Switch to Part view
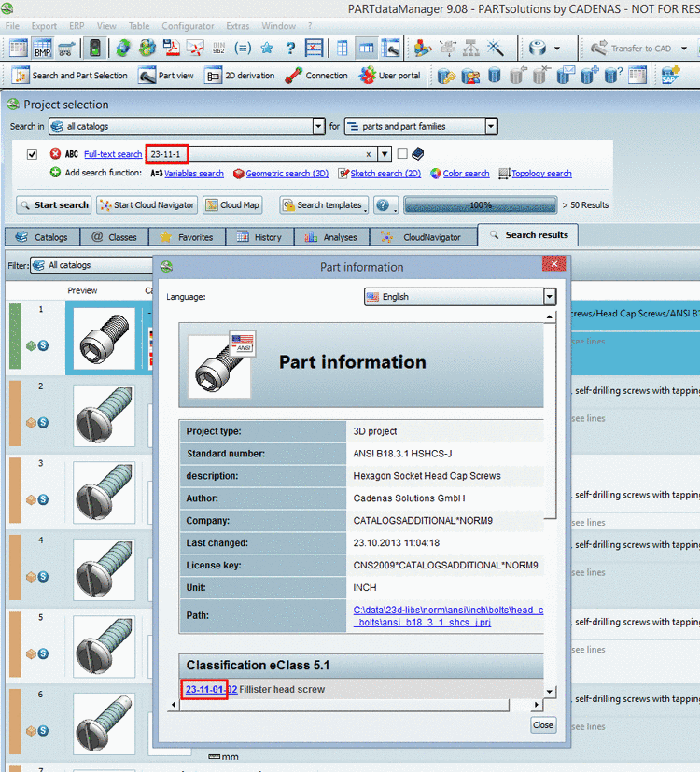The height and width of the screenshot is (772, 700). pyautogui.click(x=166, y=76)
